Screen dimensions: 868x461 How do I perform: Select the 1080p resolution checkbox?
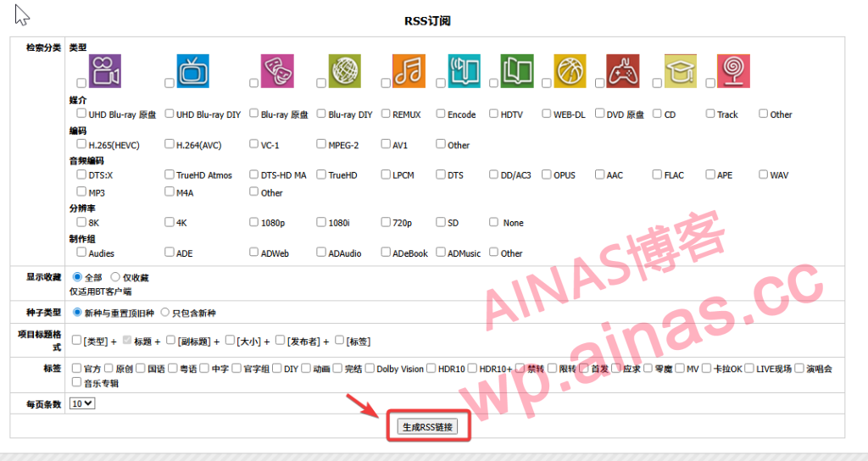coord(253,222)
